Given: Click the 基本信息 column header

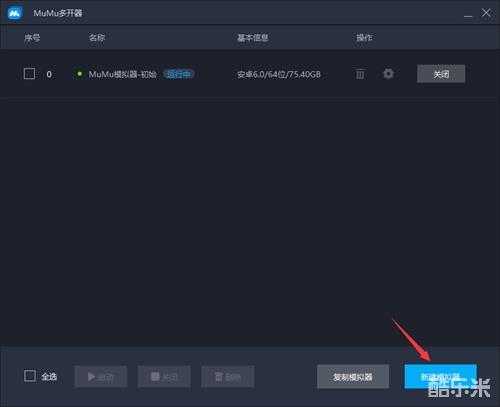Looking at the screenshot, I should [253, 38].
